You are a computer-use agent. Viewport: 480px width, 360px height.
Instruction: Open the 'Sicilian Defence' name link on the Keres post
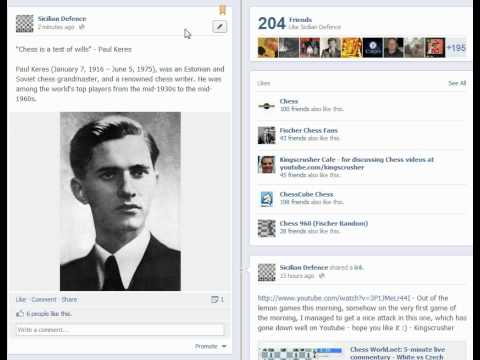pyautogui.click(x=62, y=19)
